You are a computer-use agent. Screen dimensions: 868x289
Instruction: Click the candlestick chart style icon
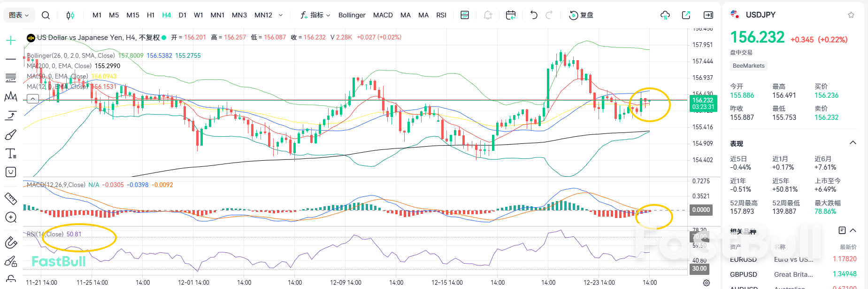[70, 15]
